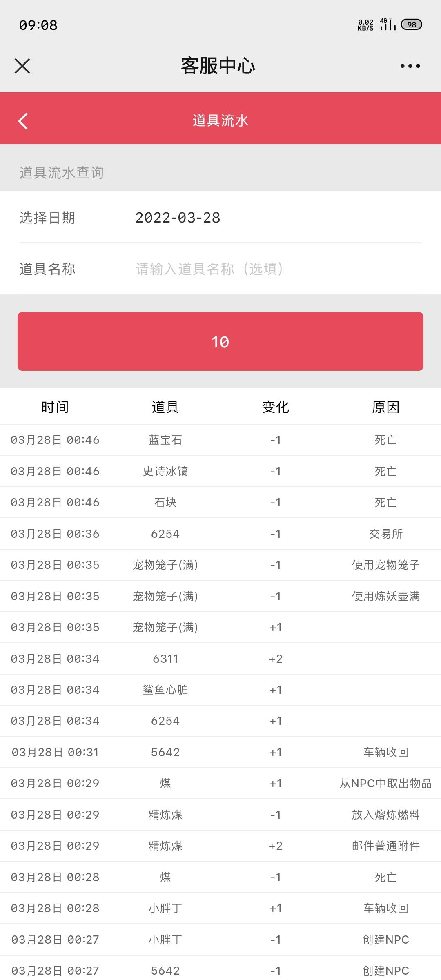
Task: Close the 客服中心 page with X
Action: (x=22, y=66)
